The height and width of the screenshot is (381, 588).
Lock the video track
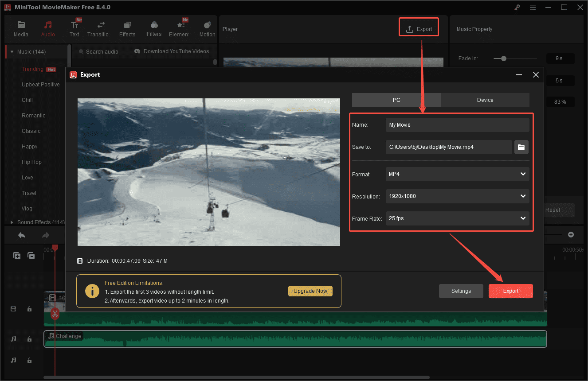pyautogui.click(x=29, y=309)
